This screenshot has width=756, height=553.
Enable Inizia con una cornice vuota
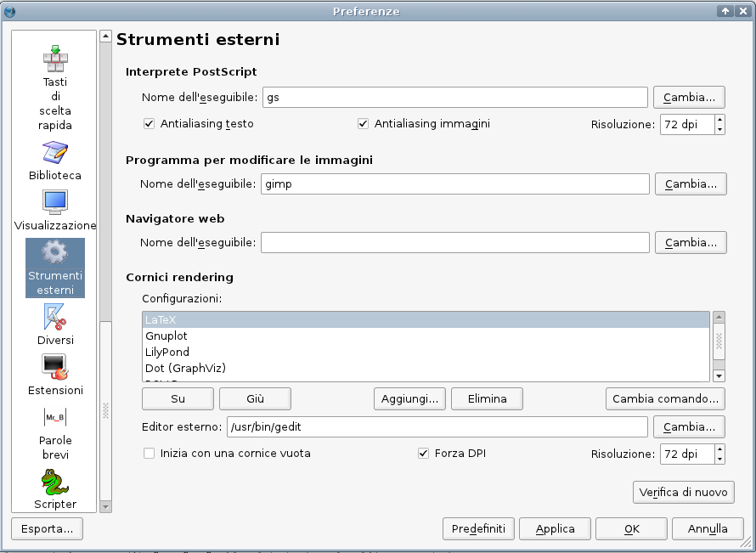[150, 454]
